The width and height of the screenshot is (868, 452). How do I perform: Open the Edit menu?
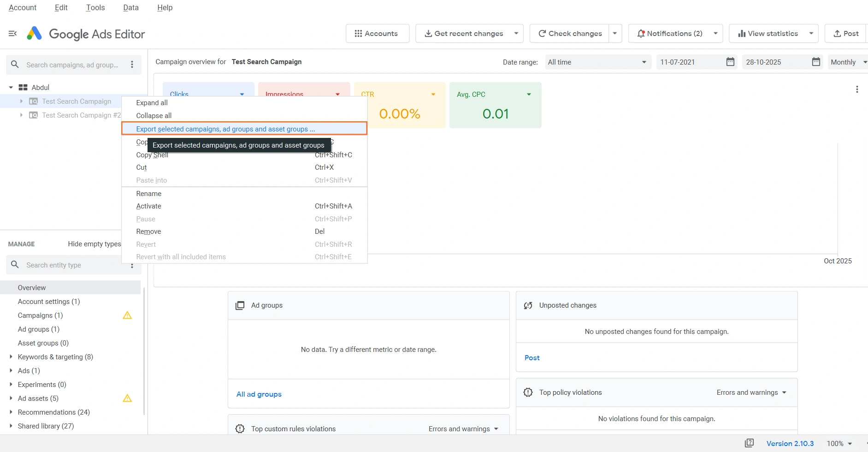point(61,7)
